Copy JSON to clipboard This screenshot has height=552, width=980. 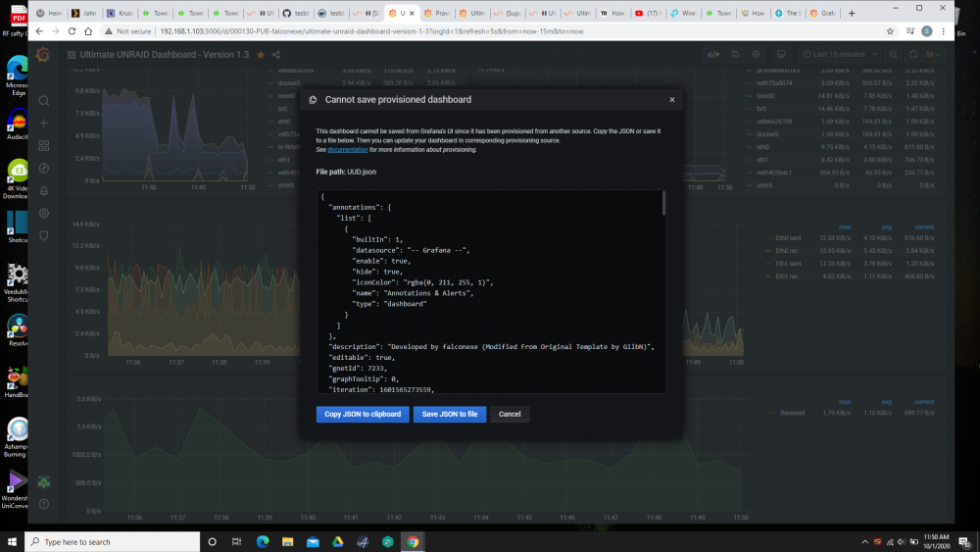click(x=363, y=414)
